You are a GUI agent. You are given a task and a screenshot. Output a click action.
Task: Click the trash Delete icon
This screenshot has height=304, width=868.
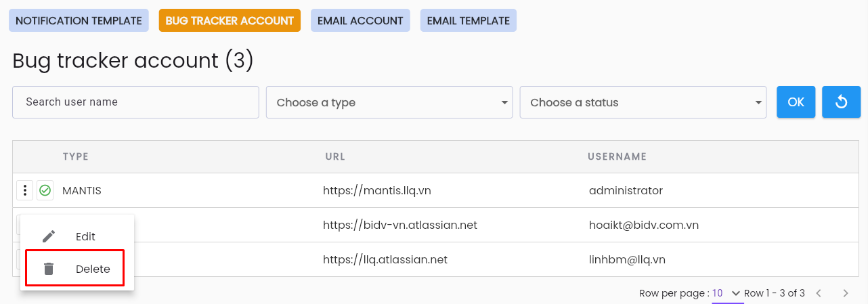[49, 269]
